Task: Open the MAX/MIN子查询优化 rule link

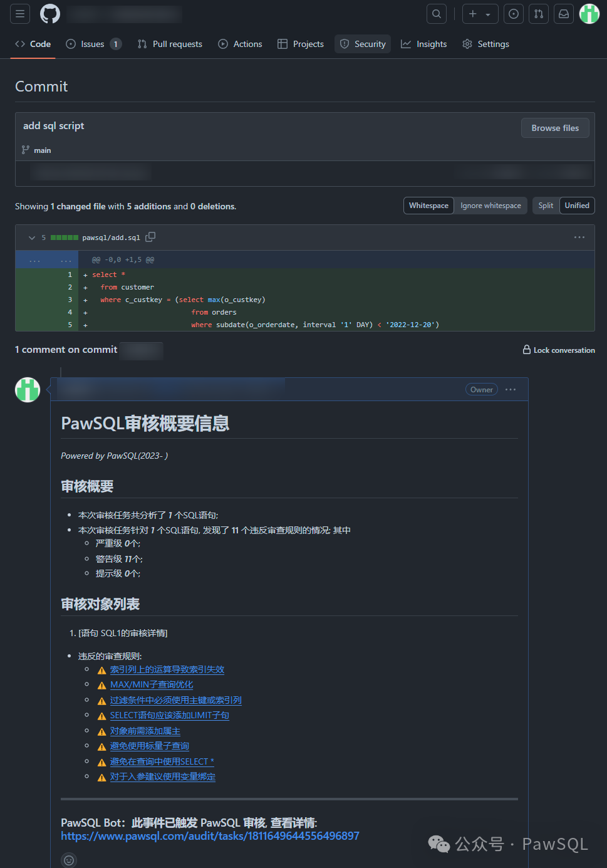Action: [152, 684]
